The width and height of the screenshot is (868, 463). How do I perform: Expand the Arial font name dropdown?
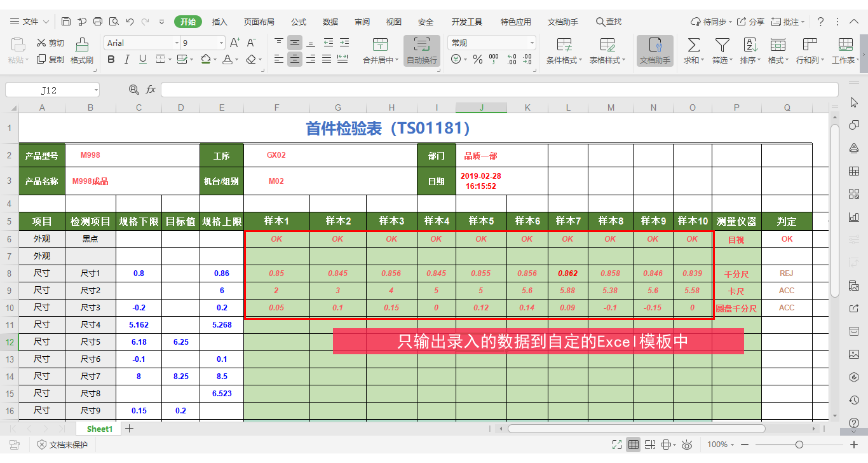(177, 43)
